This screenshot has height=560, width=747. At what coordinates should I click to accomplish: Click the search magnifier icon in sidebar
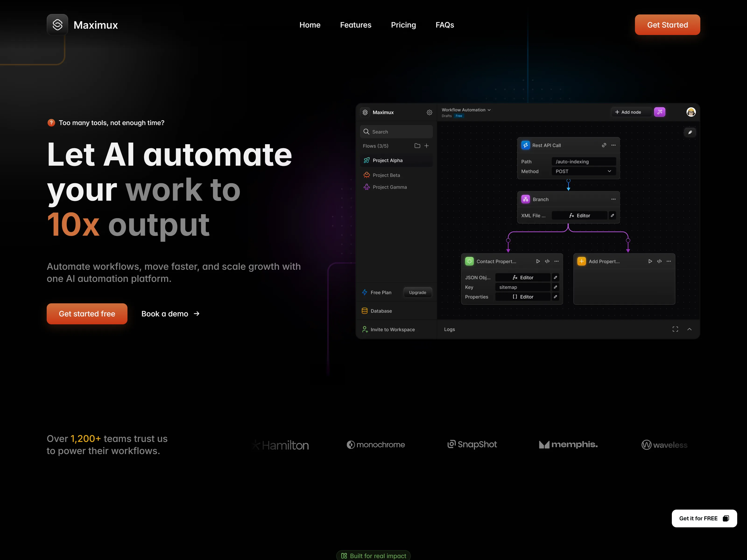click(x=366, y=132)
